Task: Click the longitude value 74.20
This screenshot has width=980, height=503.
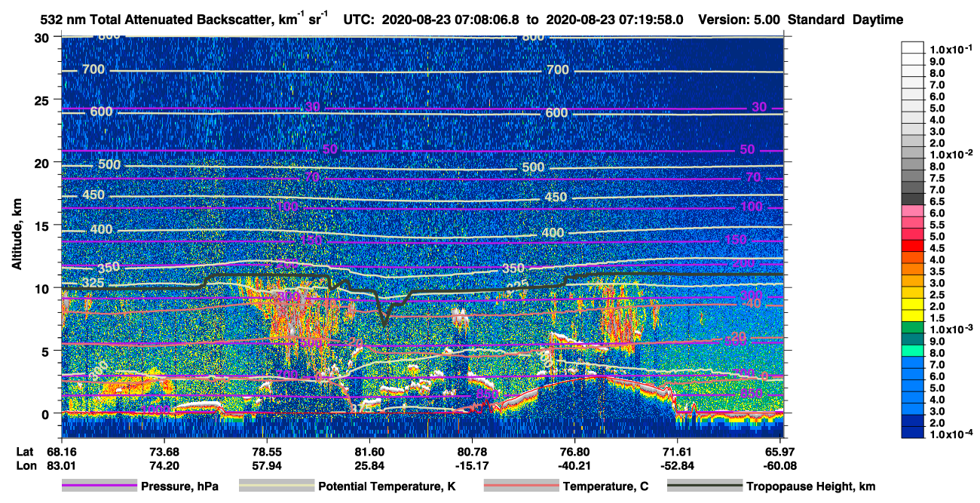Action: tap(164, 465)
